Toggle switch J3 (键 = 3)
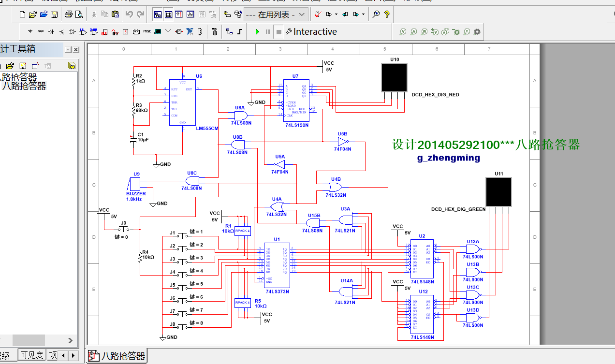The height and width of the screenshot is (364, 615). [x=182, y=262]
